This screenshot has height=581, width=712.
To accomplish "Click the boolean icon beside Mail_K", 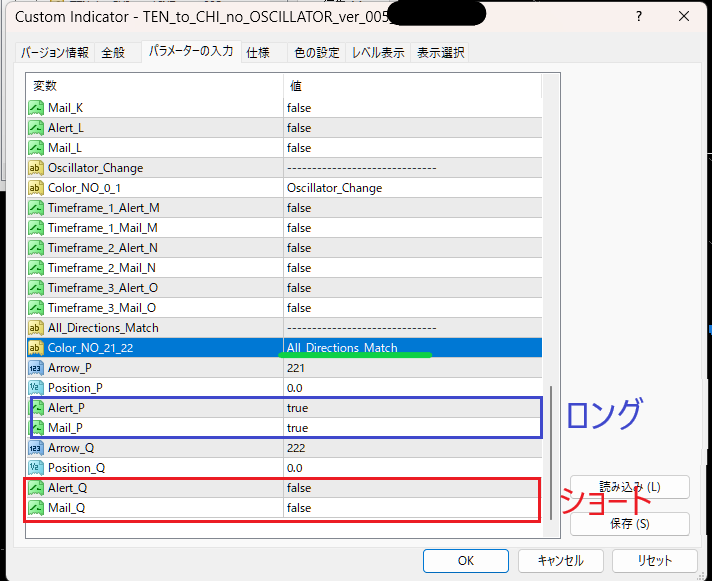I will pyautogui.click(x=36, y=108).
